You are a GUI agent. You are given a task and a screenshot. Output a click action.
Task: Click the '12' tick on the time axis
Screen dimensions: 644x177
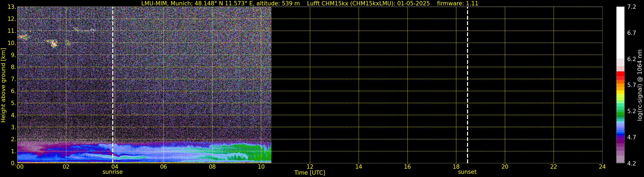pyautogui.click(x=310, y=167)
